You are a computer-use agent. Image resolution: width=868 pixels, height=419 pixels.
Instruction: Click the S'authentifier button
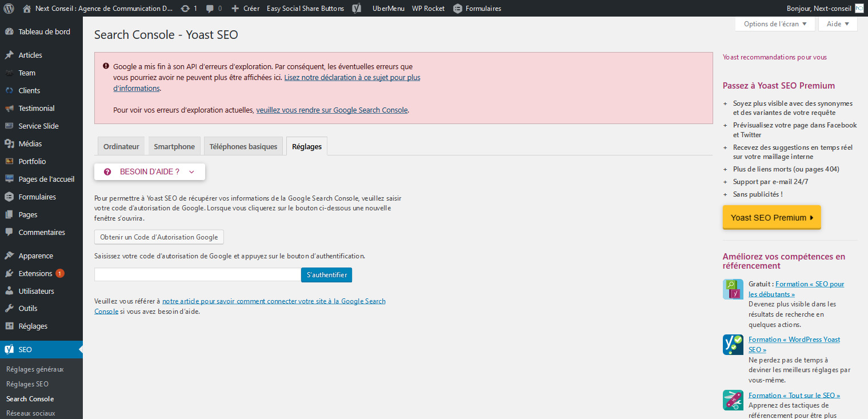tap(327, 274)
